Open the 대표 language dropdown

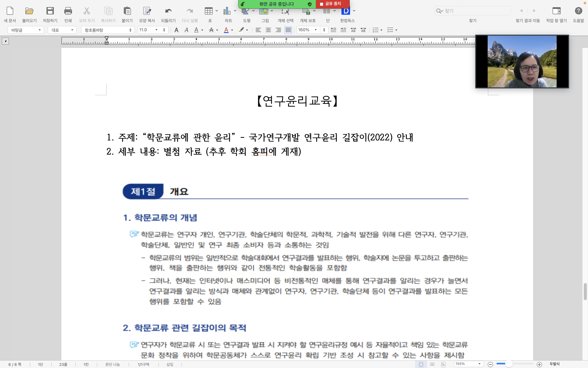click(62, 30)
